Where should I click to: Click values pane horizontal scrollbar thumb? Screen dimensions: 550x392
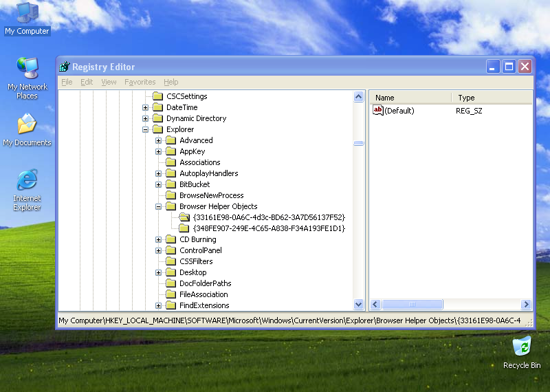point(412,304)
